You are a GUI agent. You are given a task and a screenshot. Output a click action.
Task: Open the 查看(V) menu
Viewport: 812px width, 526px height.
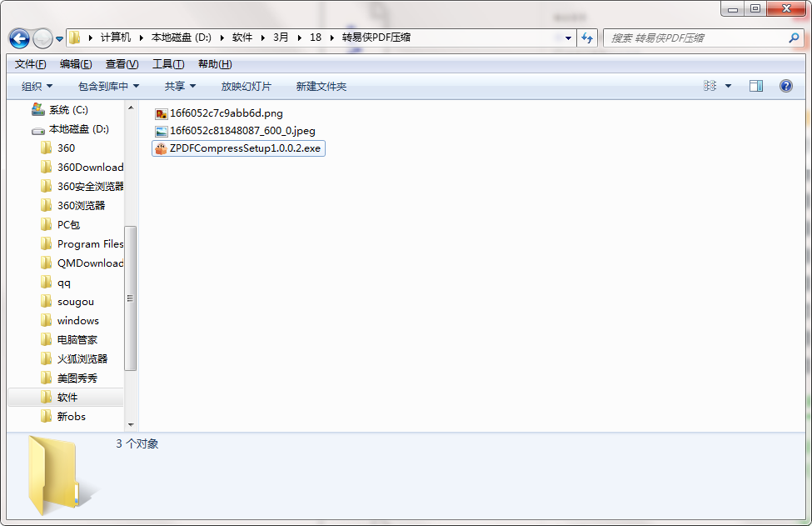(122, 64)
